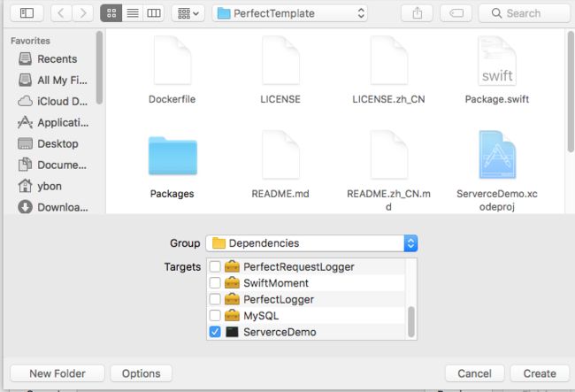The image size is (575, 392).
Task: Click the PerfectLogger toolbox icon
Action: click(232, 299)
